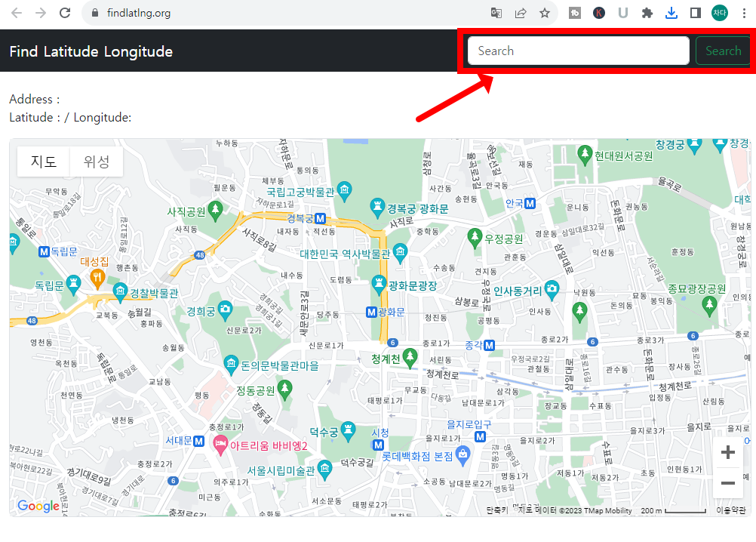Select the 돈의문박물관마을 marker
The width and height of the screenshot is (756, 542).
232,365
